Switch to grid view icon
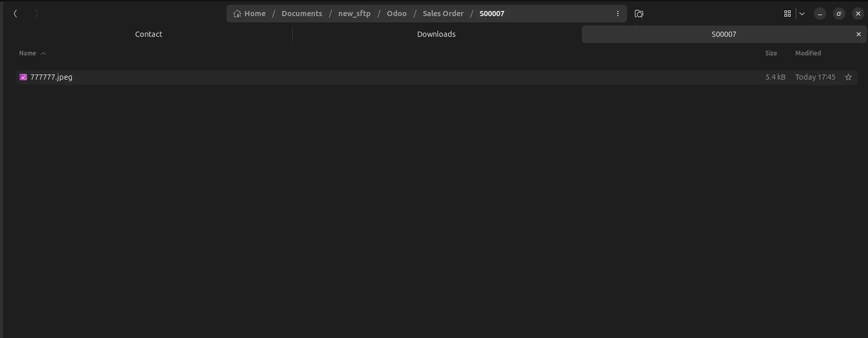The height and width of the screenshot is (338, 868). coord(787,13)
